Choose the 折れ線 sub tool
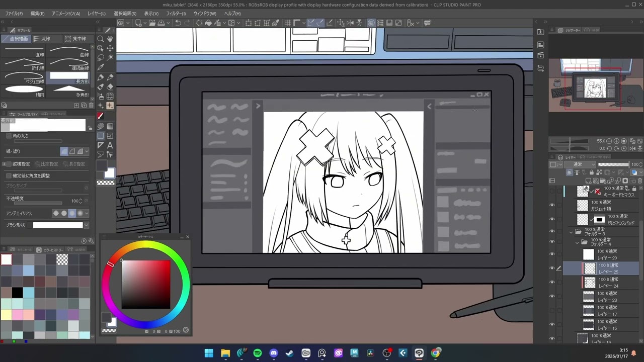Viewport: 644px width, 362px height. point(24,64)
